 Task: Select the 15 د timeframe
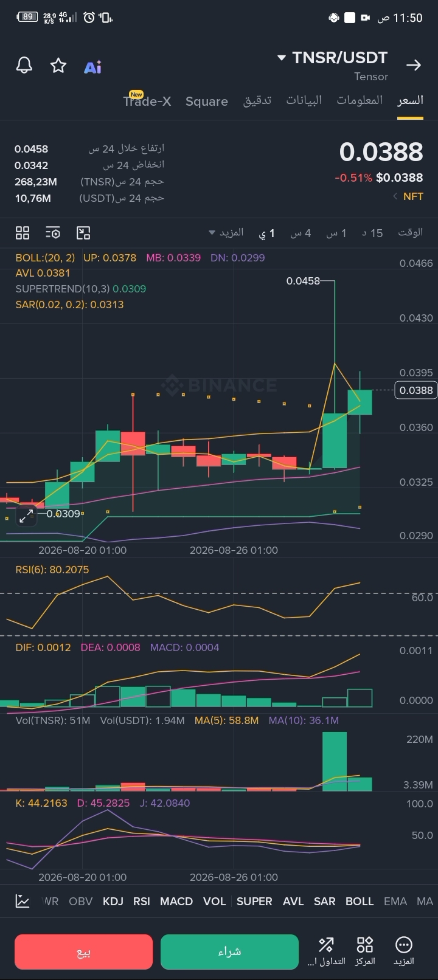pyautogui.click(x=372, y=233)
